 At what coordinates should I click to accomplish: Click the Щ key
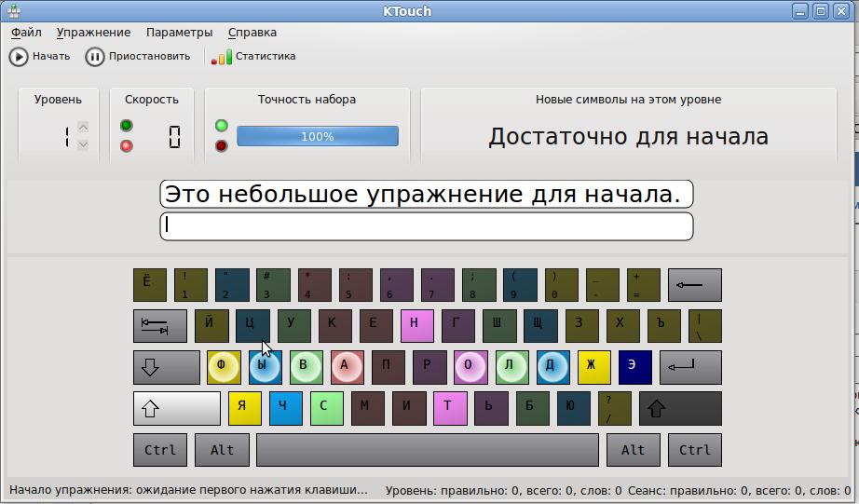click(x=540, y=326)
